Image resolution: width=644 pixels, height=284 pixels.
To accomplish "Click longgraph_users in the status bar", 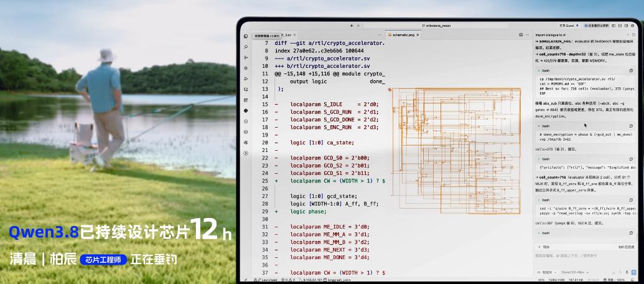I will [337, 280].
